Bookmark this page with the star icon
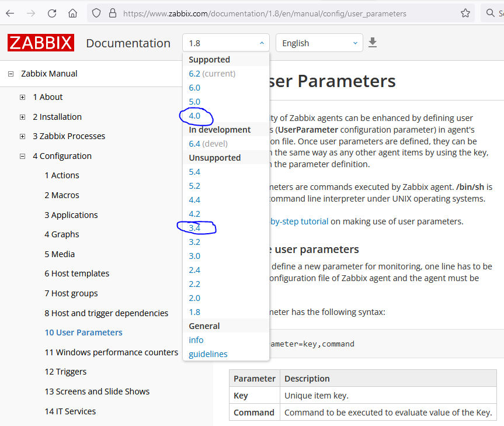 [x=465, y=13]
